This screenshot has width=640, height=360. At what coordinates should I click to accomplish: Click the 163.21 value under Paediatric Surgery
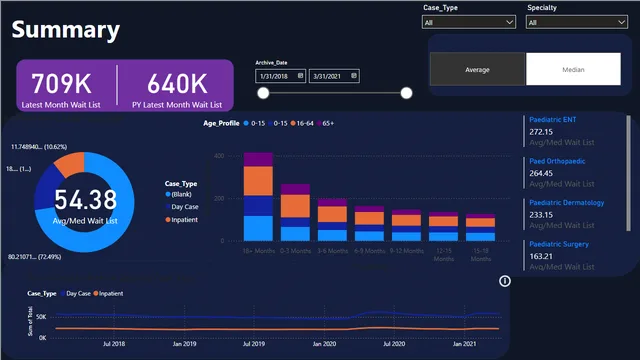coord(541,256)
